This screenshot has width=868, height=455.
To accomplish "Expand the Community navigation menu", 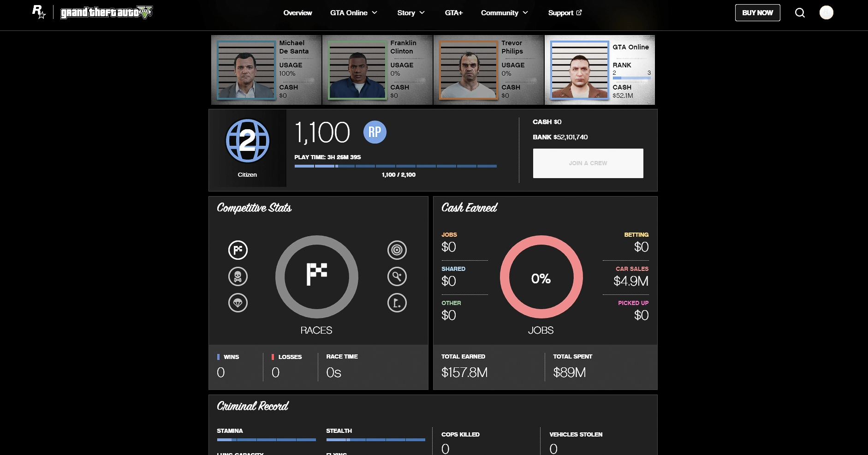I will [x=505, y=13].
